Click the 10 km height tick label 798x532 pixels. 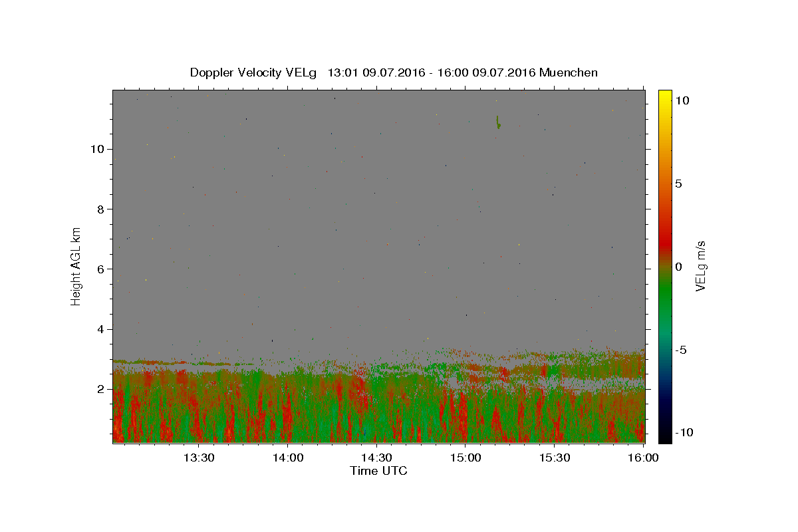tap(98, 149)
